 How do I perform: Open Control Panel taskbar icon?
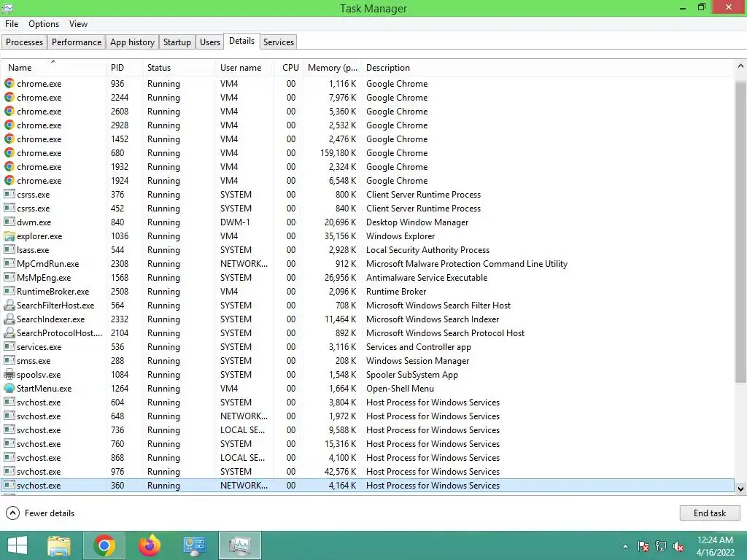194,546
